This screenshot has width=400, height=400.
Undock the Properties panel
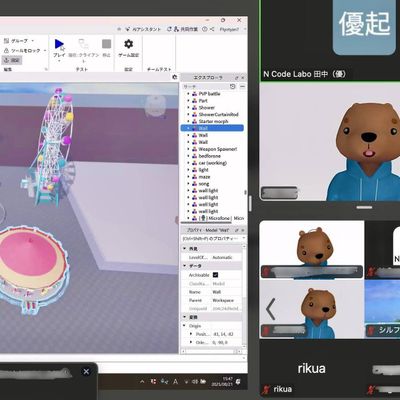click(x=237, y=230)
